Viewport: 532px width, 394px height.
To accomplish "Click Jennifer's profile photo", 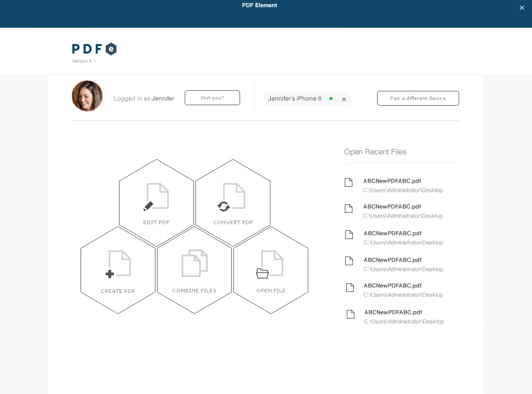I will click(x=87, y=96).
